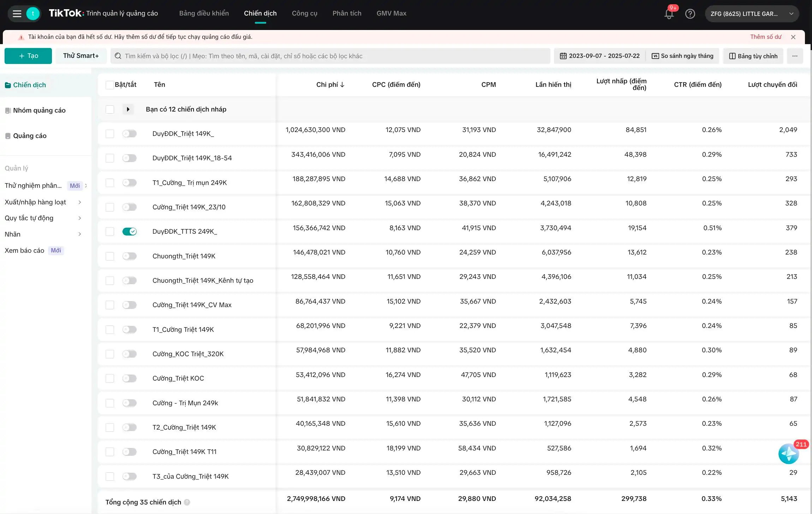The height and width of the screenshot is (514, 812).
Task: Click CTR (điểm đến) column header
Action: [x=698, y=85]
